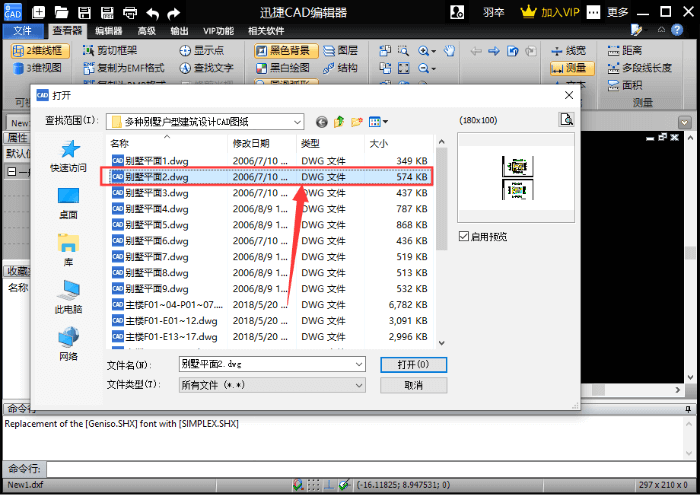
Task: Click the Redo arrow icon
Action: [x=174, y=13]
